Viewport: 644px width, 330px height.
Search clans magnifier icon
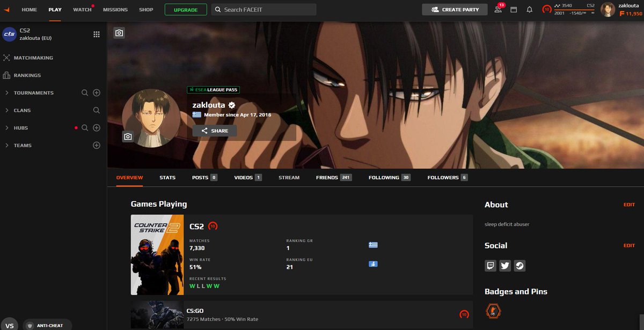(97, 110)
